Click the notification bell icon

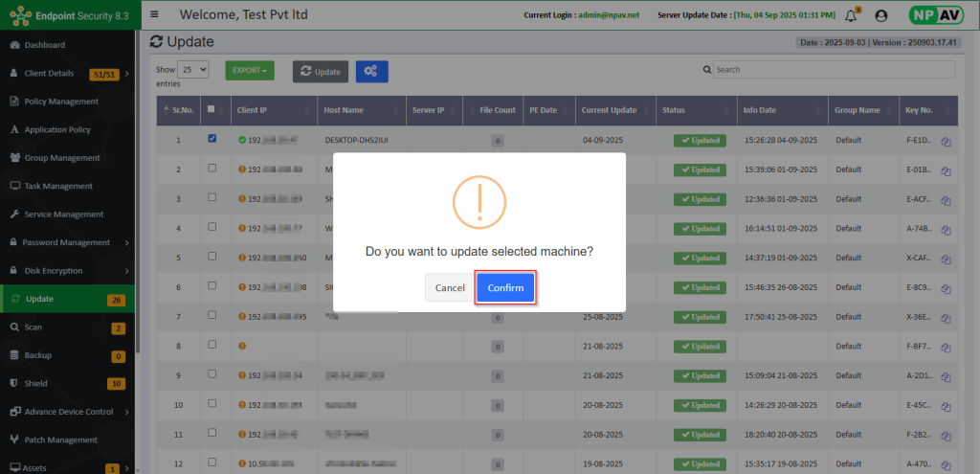[850, 15]
